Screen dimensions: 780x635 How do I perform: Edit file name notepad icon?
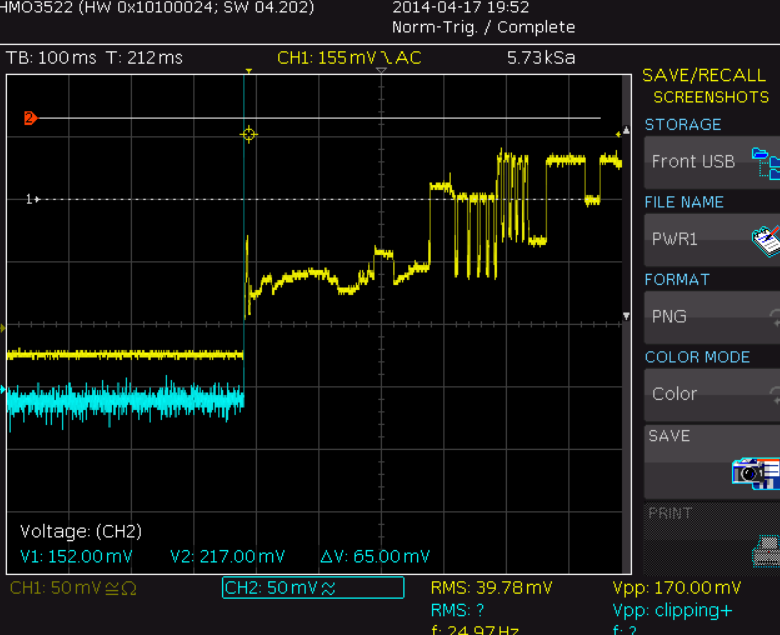[x=766, y=241]
